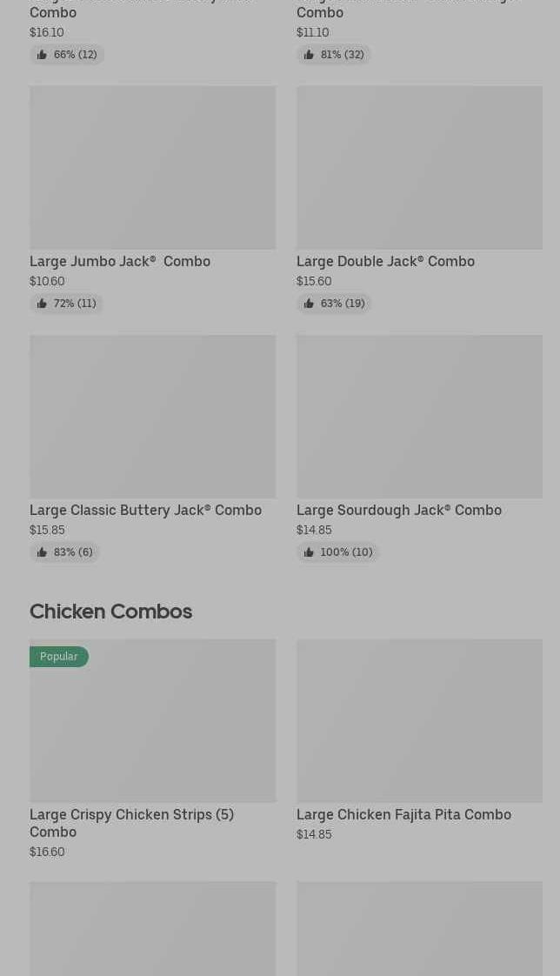Open Large Sourdough Jack Combo title link
The height and width of the screenshot is (976, 560).
tap(399, 510)
